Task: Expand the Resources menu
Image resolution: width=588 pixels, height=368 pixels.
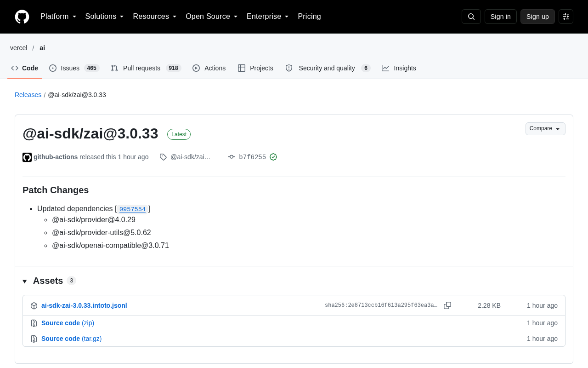Action: point(155,17)
